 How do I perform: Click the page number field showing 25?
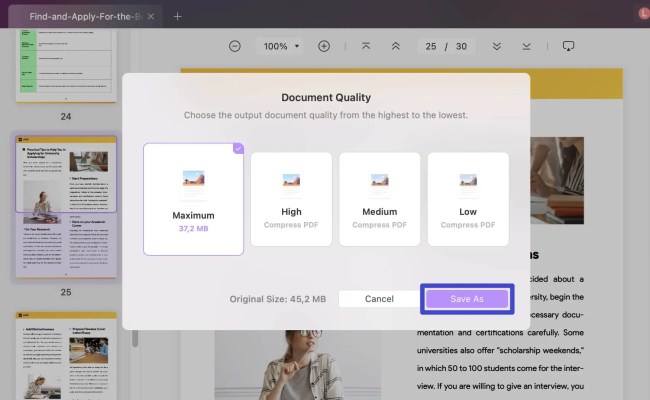click(431, 46)
